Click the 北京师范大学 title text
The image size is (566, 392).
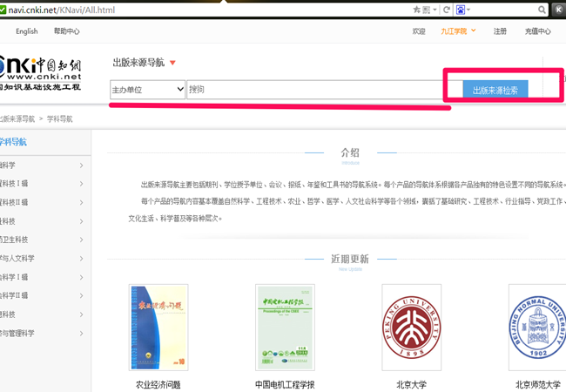tap(538, 385)
